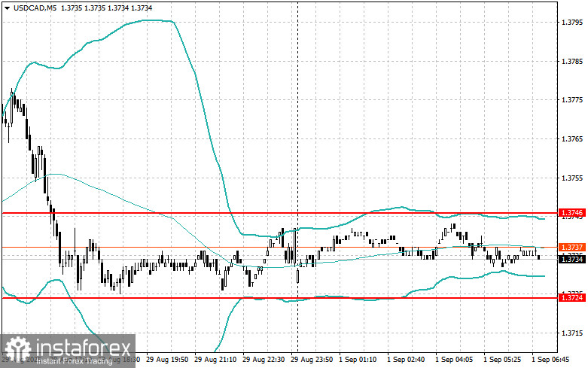Click the 1 Sep 04:05 time label

[454, 360]
